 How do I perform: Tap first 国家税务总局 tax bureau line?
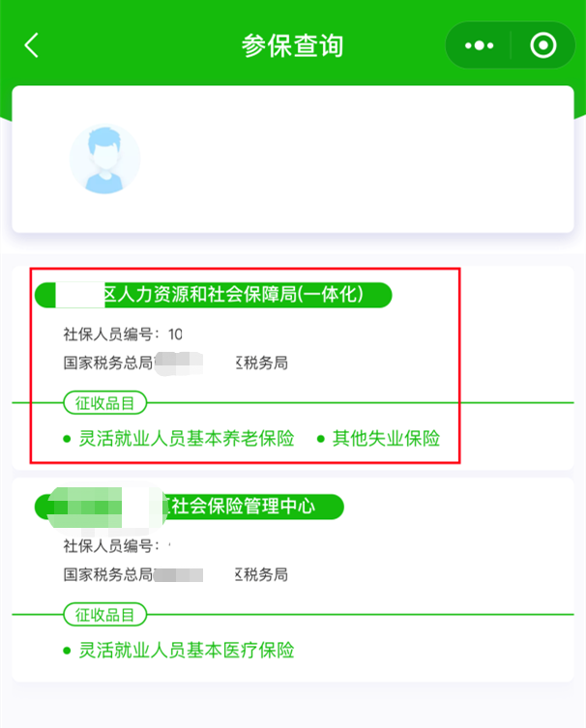pyautogui.click(x=176, y=364)
